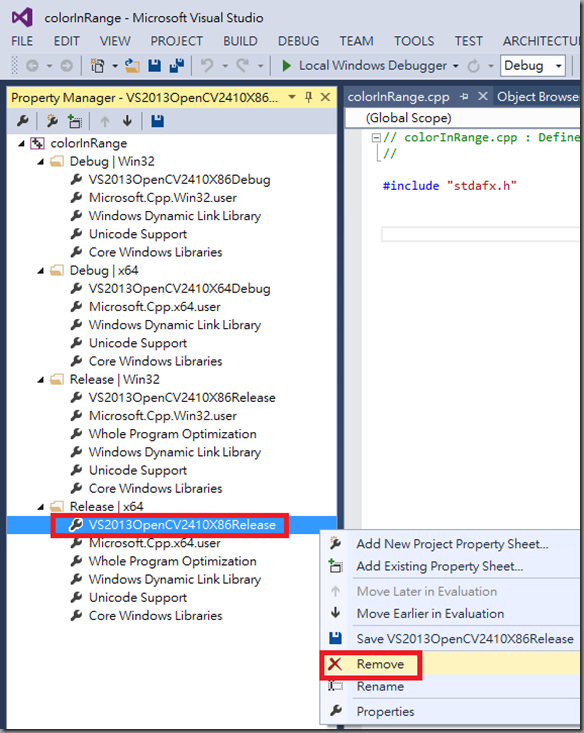Click the New Project toolbar icon
Image resolution: width=584 pixels, height=733 pixels.
pos(97,66)
